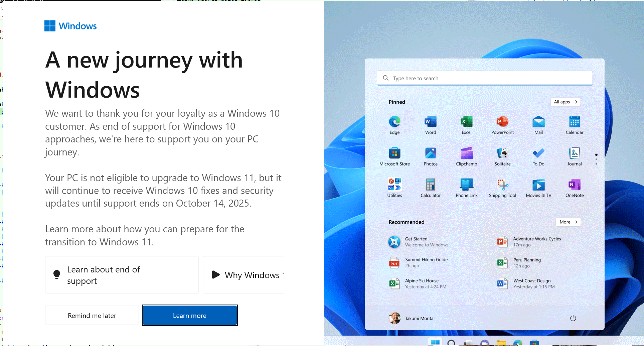644x346 pixels.
Task: Open the Edge pinned app icon
Action: click(x=394, y=122)
